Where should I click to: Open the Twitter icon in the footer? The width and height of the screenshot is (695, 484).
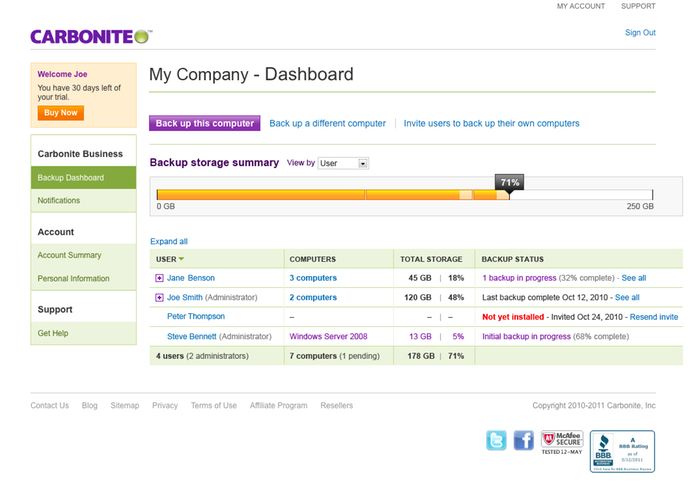click(496, 440)
